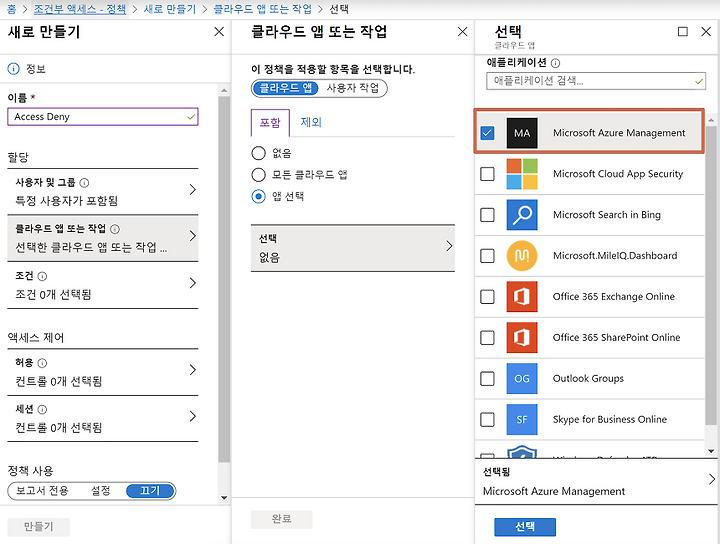Click the app list scrollbar up arrow
Viewport: 720px width, 544px height.
click(711, 120)
